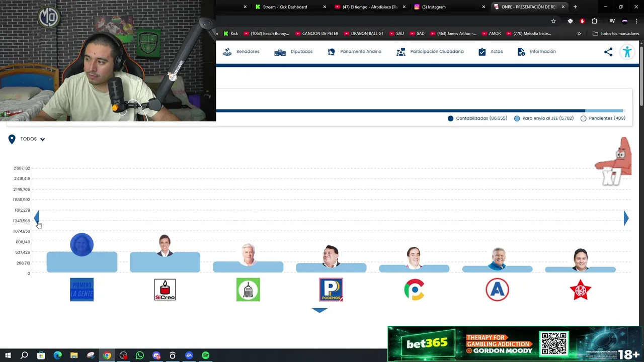The image size is (644, 362).
Task: Show next candidates with right arrow
Action: pos(626,218)
